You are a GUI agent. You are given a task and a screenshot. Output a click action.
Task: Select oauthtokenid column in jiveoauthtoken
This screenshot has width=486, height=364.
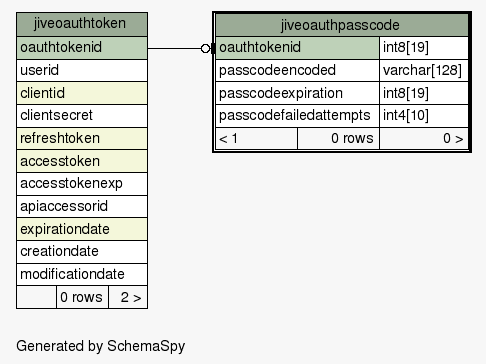pos(82,48)
